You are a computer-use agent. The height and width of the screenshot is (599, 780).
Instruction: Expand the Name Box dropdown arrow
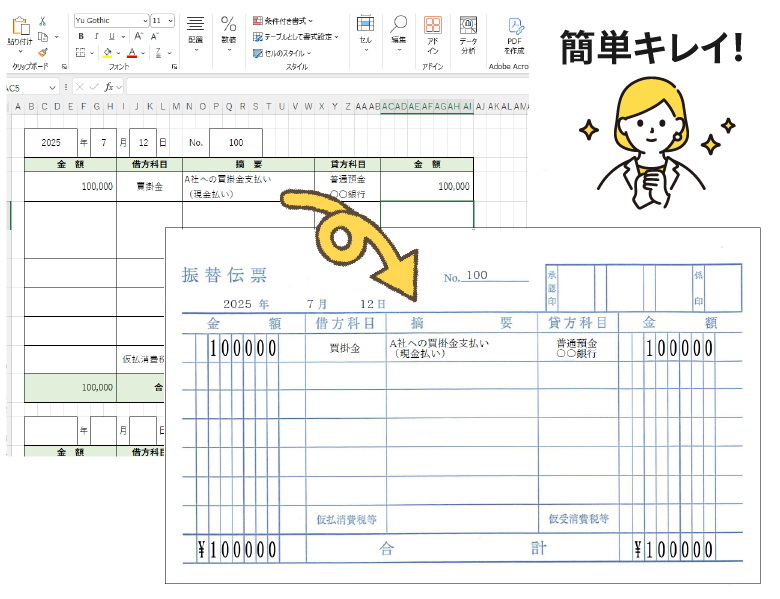53,87
